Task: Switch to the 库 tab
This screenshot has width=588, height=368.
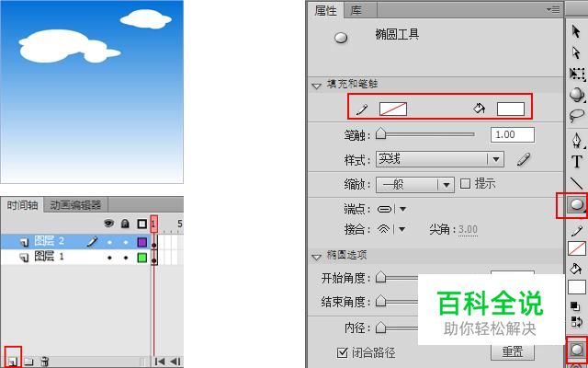Action: click(356, 10)
